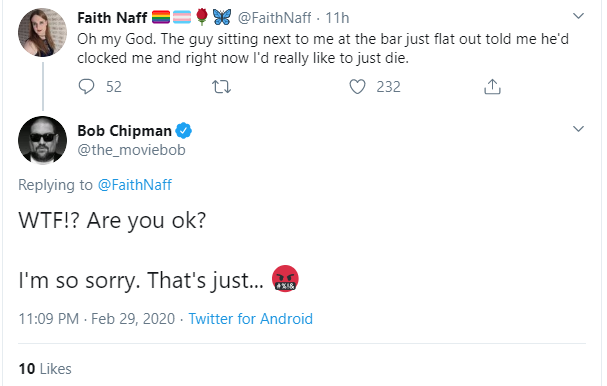Click the @the_moviebob handle

pos(131,150)
